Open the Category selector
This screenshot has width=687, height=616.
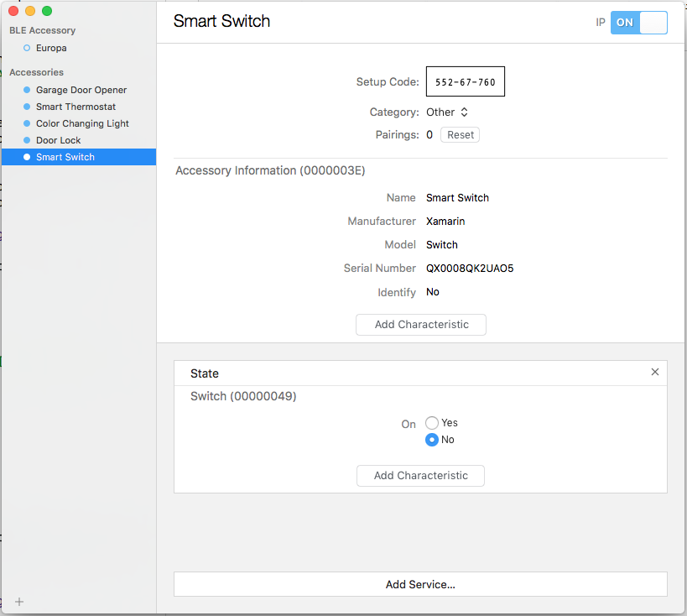tap(447, 112)
